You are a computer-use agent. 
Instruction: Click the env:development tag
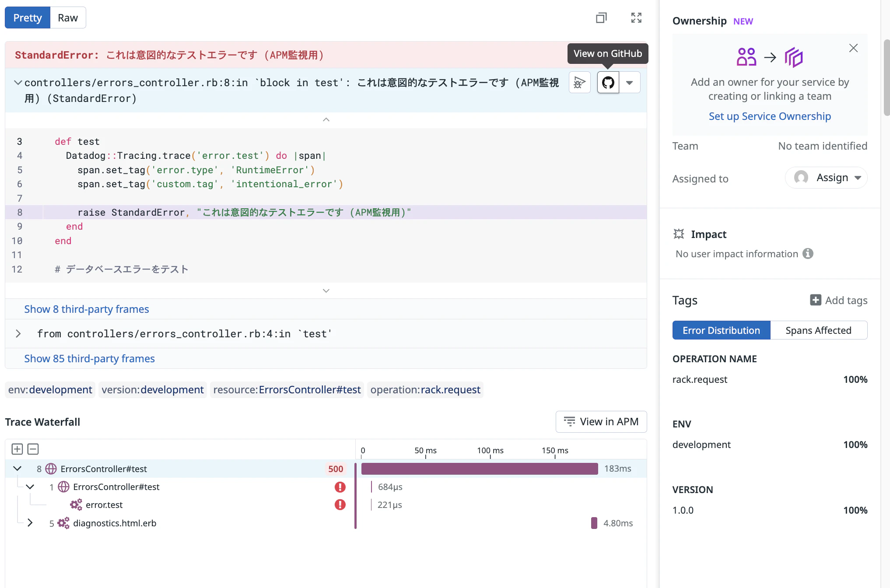[50, 389]
